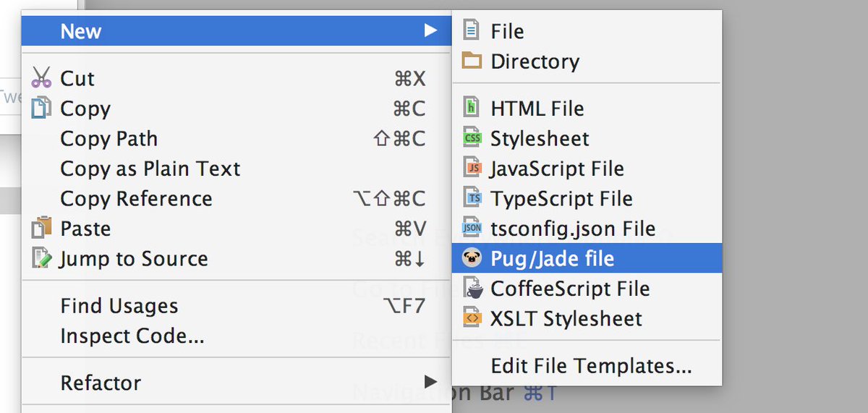
Task: Click the CSS Stylesheet icon
Action: click(x=472, y=139)
